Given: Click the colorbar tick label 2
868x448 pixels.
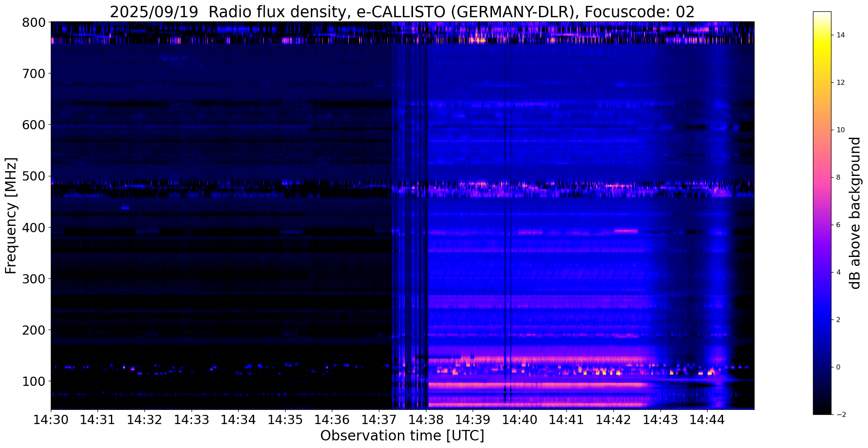Looking at the screenshot, I should point(839,320).
